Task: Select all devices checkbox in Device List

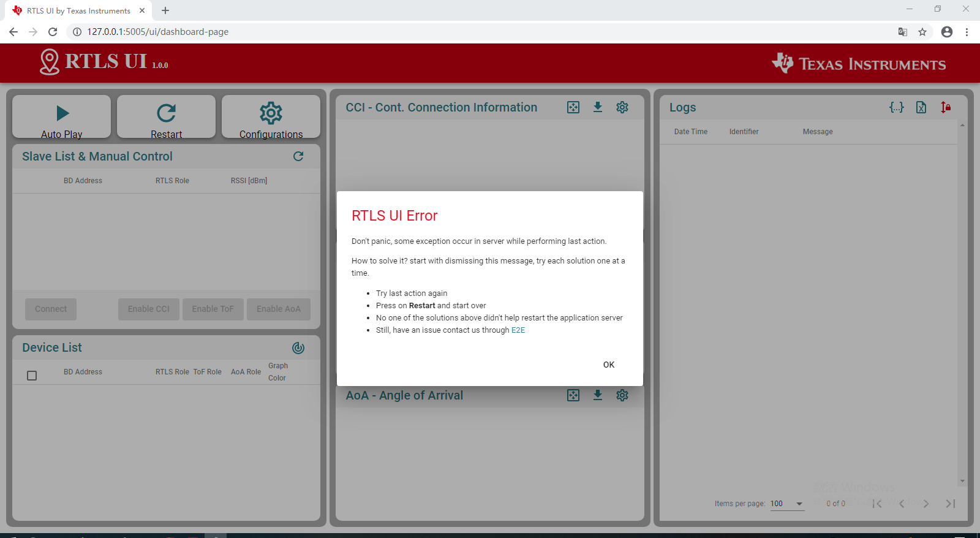Action: 32,376
